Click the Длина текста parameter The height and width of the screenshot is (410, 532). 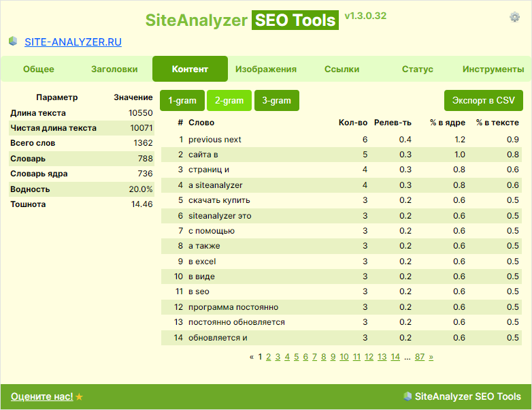(38, 113)
